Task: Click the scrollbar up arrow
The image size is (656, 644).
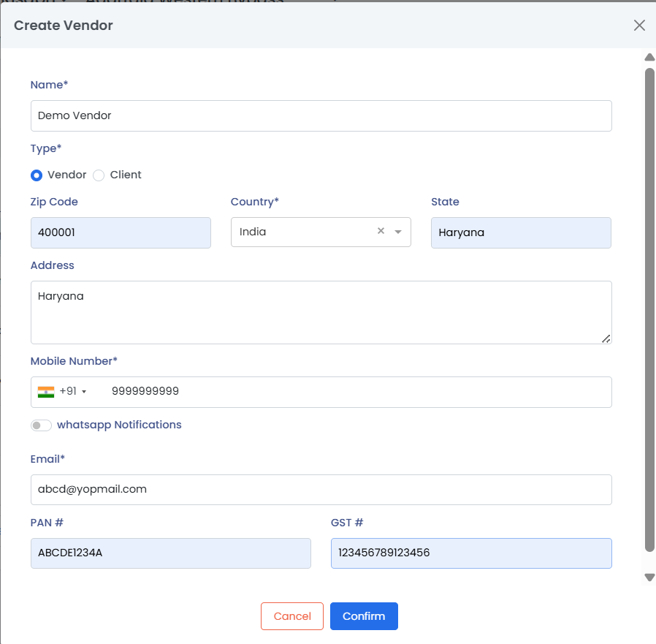Action: 649,57
